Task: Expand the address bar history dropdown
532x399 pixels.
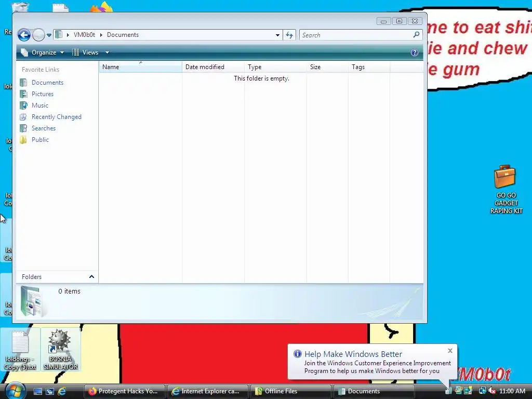Action: pos(277,35)
